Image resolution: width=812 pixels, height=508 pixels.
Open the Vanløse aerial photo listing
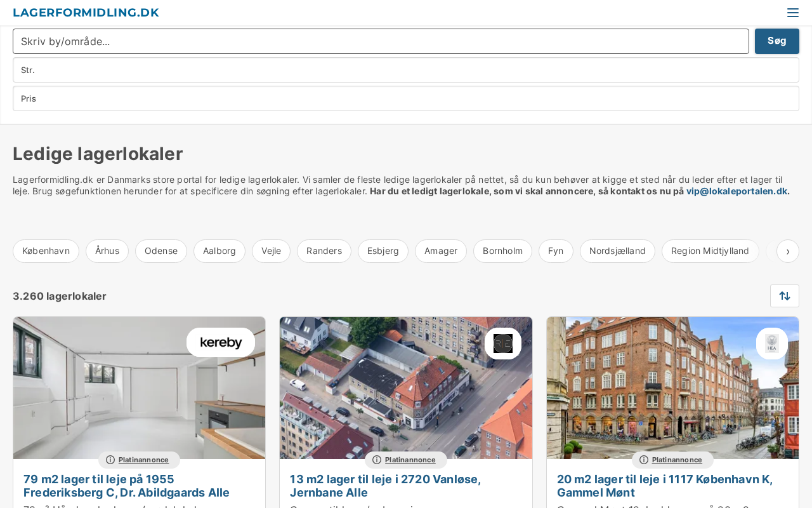[406, 388]
